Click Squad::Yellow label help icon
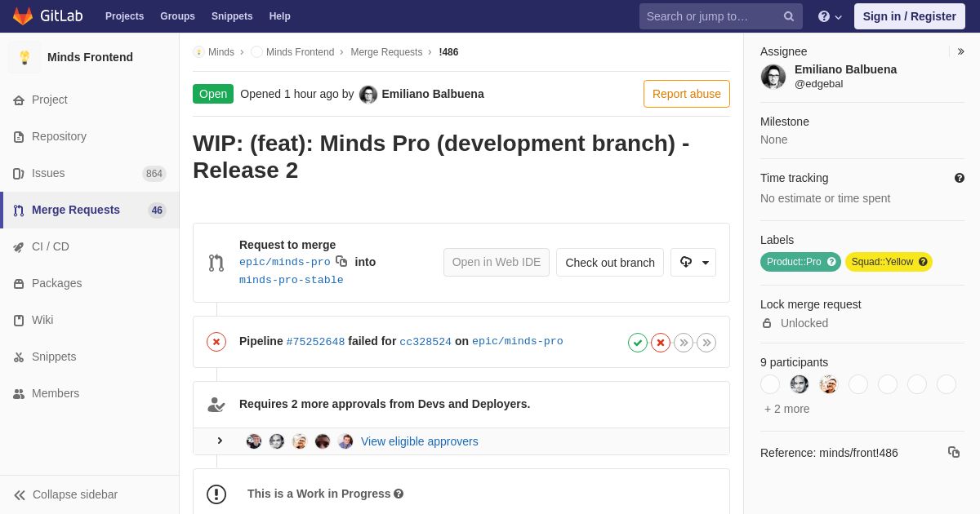Viewport: 980px width, 514px height. (923, 262)
